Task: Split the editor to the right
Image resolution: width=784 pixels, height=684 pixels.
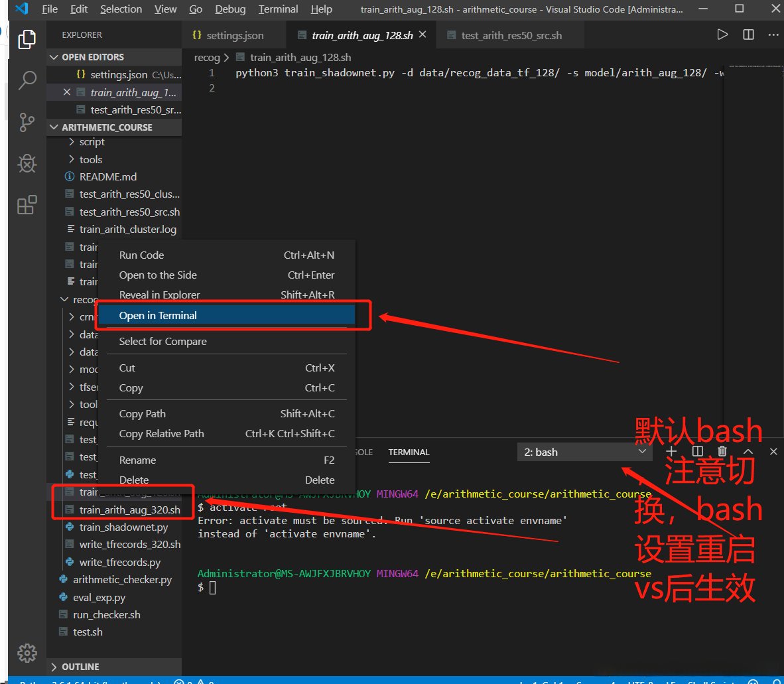Action: point(748,35)
